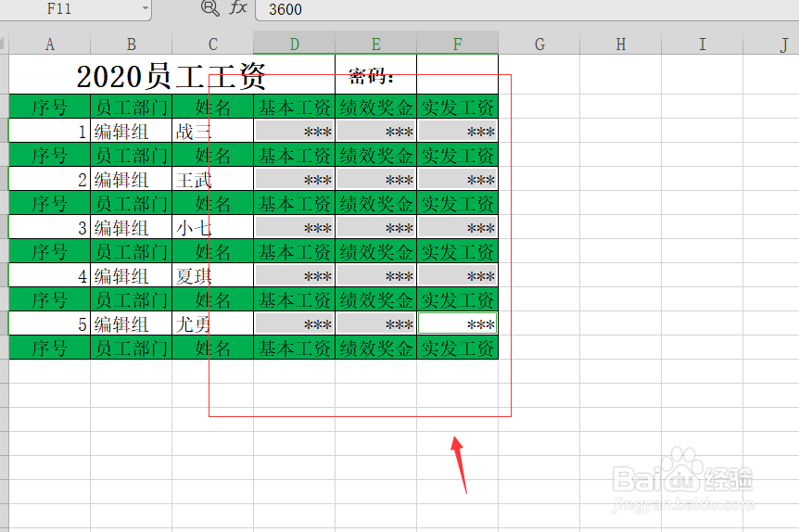The height and width of the screenshot is (532, 799).
Task: Select column H header
Action: click(x=621, y=44)
